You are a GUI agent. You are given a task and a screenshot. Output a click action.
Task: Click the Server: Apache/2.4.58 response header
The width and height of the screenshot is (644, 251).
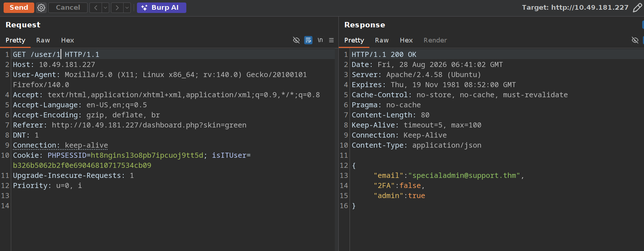point(417,75)
